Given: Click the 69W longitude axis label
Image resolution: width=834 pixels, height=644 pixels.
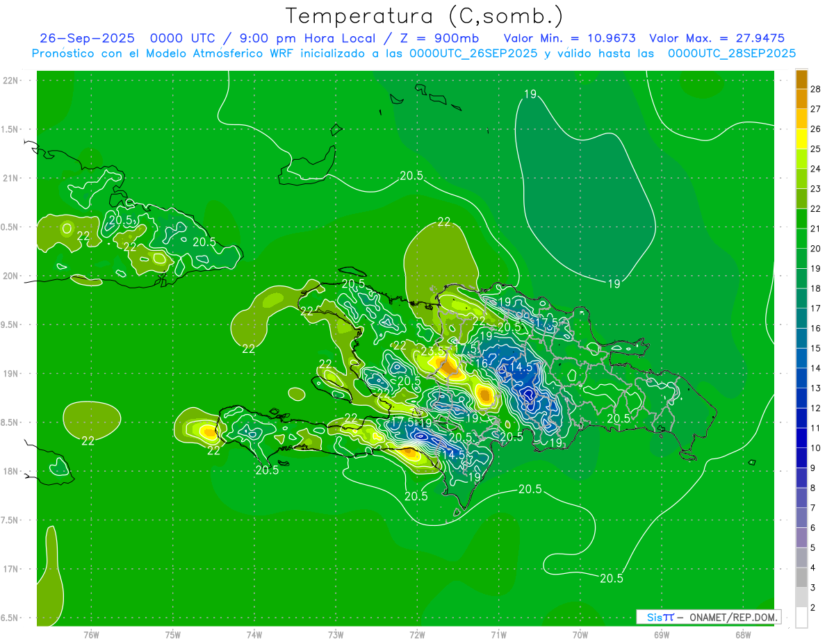Looking at the screenshot, I should click(x=661, y=634).
